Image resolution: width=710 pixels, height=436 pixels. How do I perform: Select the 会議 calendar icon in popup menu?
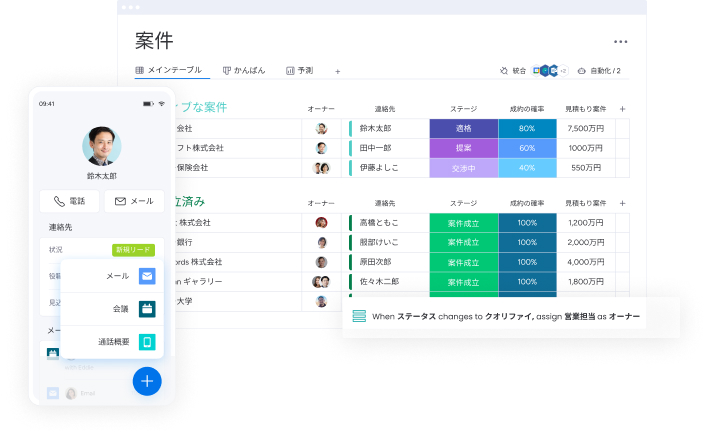(x=147, y=309)
